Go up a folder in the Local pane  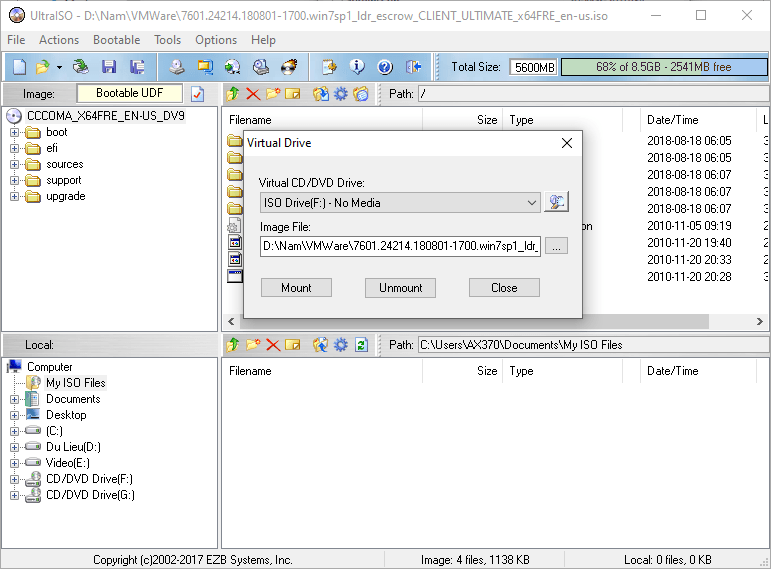(233, 345)
